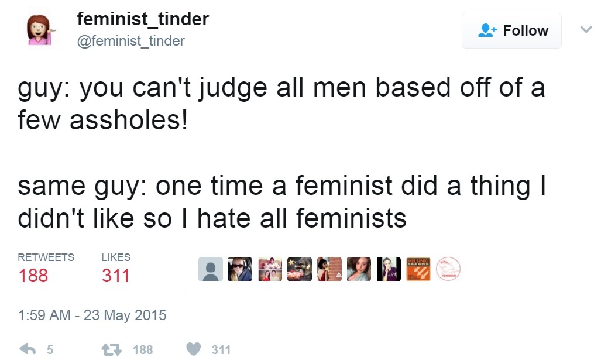Open the 1:59 AM - 23 May 2015 timestamp
601x364 pixels.
pos(92,315)
